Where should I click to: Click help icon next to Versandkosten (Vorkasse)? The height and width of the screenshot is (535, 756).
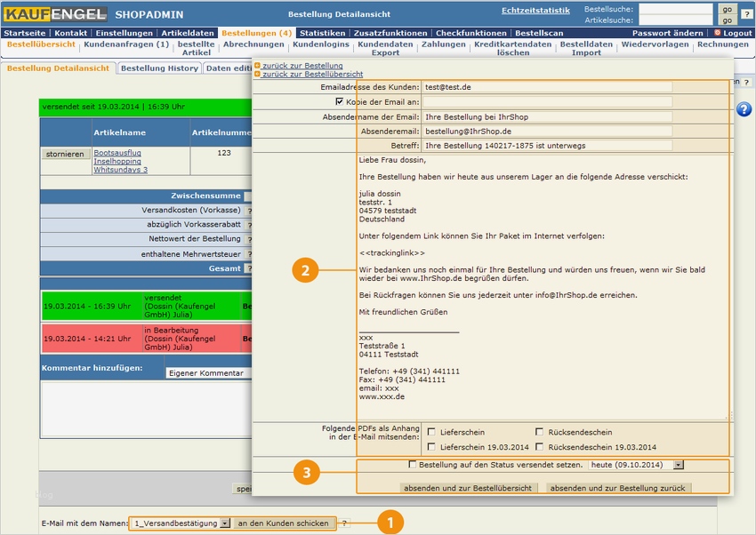[249, 211]
